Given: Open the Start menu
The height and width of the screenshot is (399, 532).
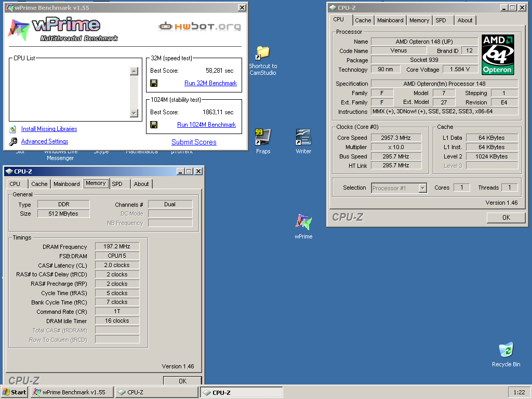Looking at the screenshot, I should point(14,392).
